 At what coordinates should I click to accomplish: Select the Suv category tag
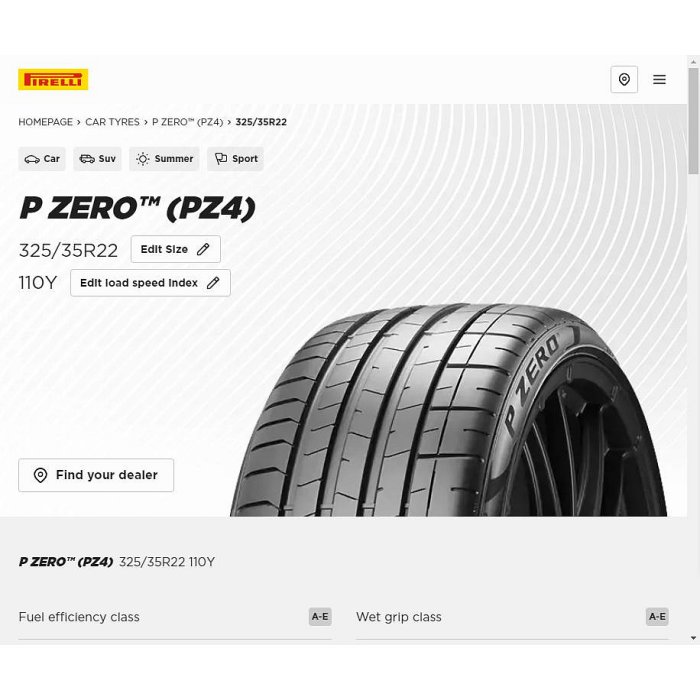coord(97,159)
